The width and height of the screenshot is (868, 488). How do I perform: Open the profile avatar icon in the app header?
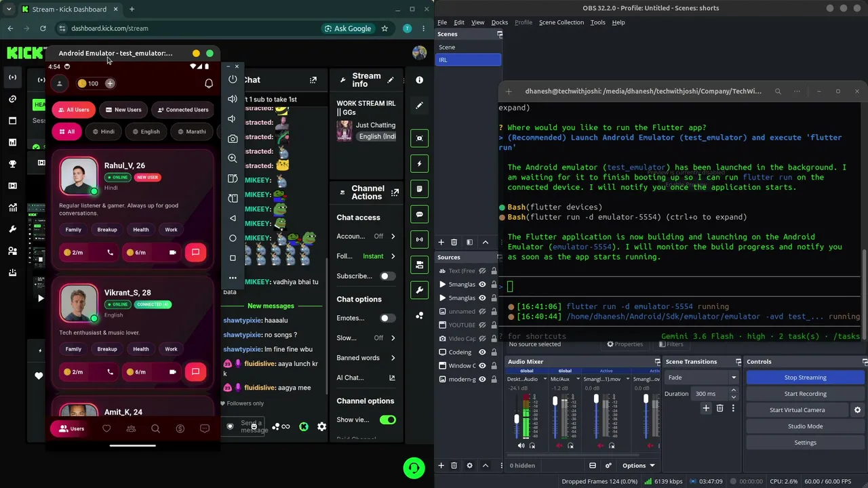coord(60,83)
